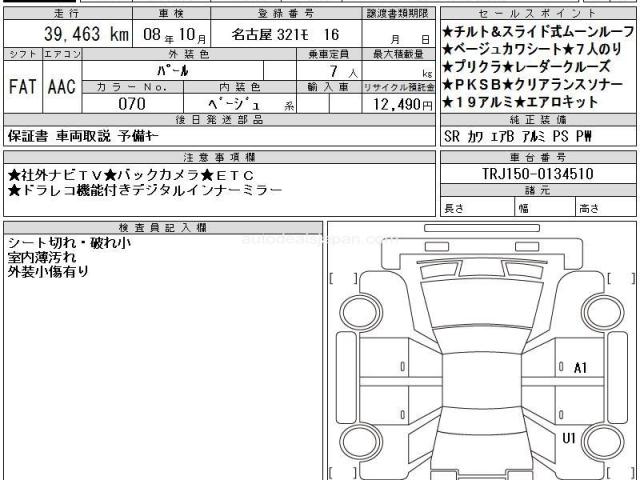640x480 pixels.
Task: Click the 注意事項欄 section header
Action: 218,157
